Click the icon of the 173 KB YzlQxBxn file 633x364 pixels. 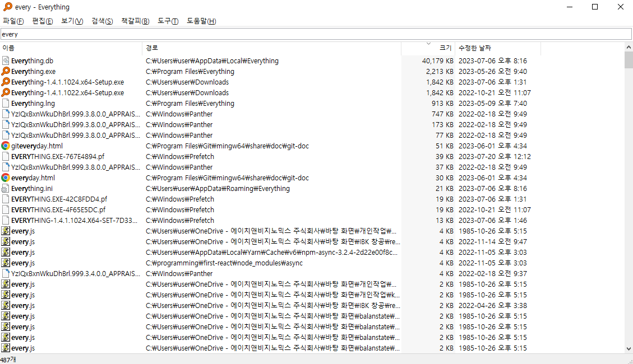click(x=5, y=124)
